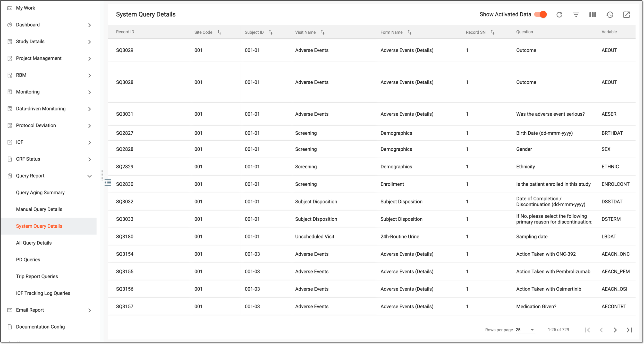Viewport: 644px width, 344px height.
Task: Expand the Data-driven Monitoring chevron
Action: [89, 109]
